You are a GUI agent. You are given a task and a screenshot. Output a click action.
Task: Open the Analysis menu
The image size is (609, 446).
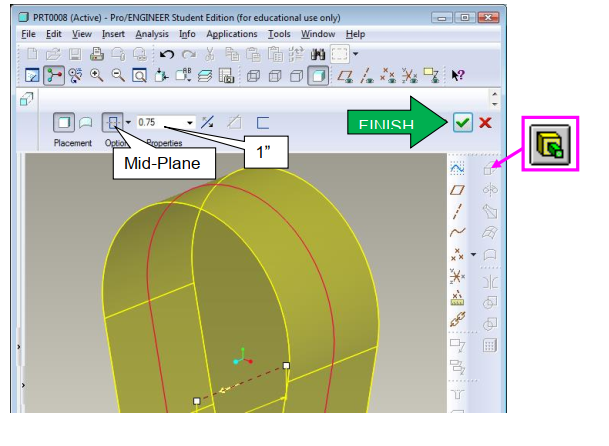[152, 34]
